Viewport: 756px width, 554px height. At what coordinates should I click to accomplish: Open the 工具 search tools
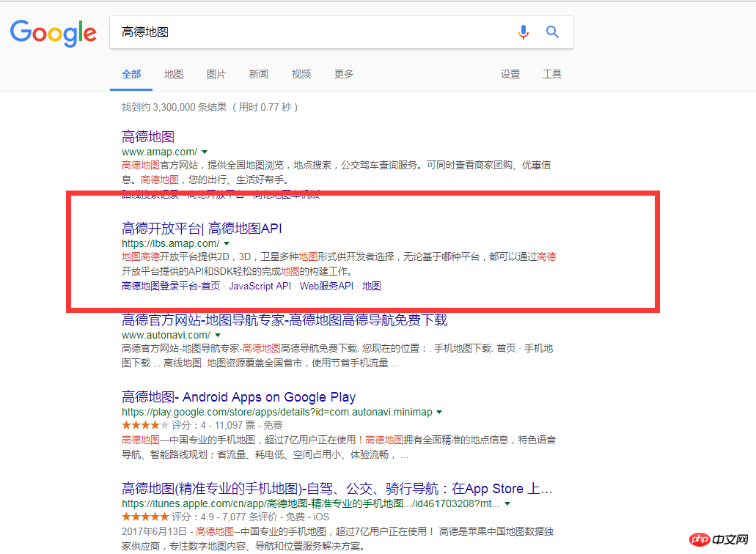point(552,74)
